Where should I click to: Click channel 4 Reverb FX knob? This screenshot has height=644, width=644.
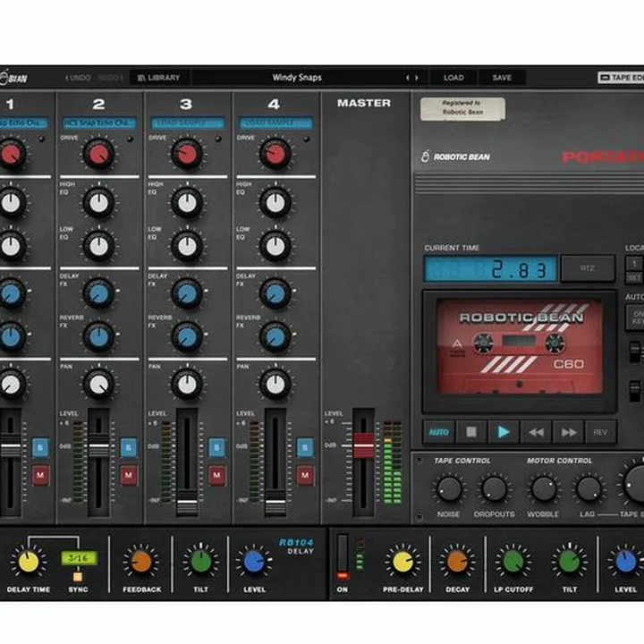click(x=275, y=337)
